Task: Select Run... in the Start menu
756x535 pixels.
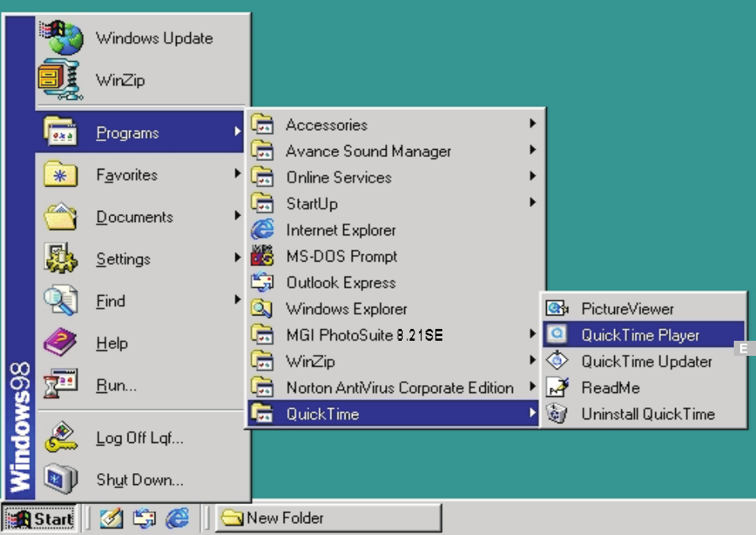Action: point(139,384)
